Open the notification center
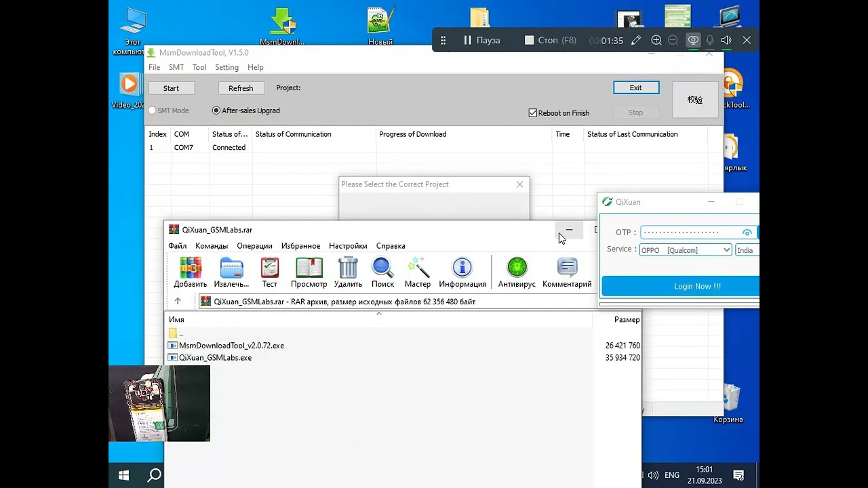Screen dimensions: 868x488 [x=739, y=475]
